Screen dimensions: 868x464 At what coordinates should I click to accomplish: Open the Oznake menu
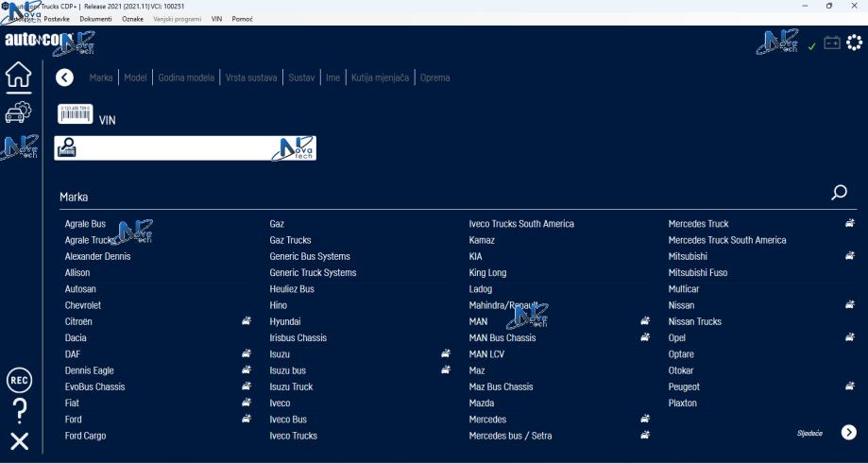tap(132, 19)
